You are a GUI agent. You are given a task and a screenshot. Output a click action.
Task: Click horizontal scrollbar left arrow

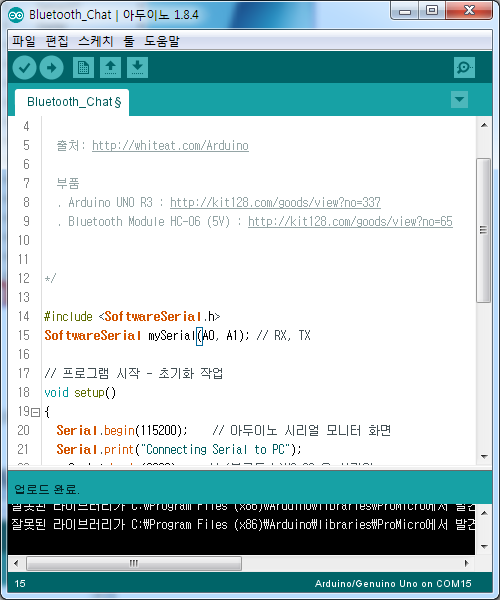coord(16,563)
